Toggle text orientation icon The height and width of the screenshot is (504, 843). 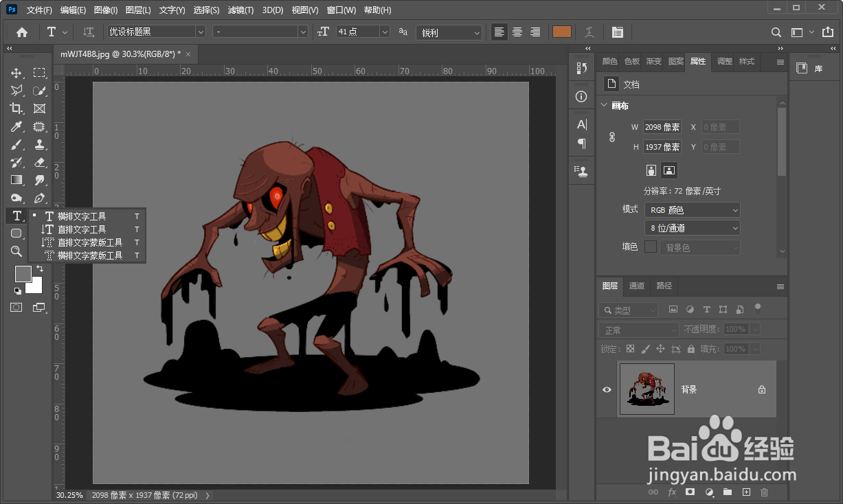89,32
